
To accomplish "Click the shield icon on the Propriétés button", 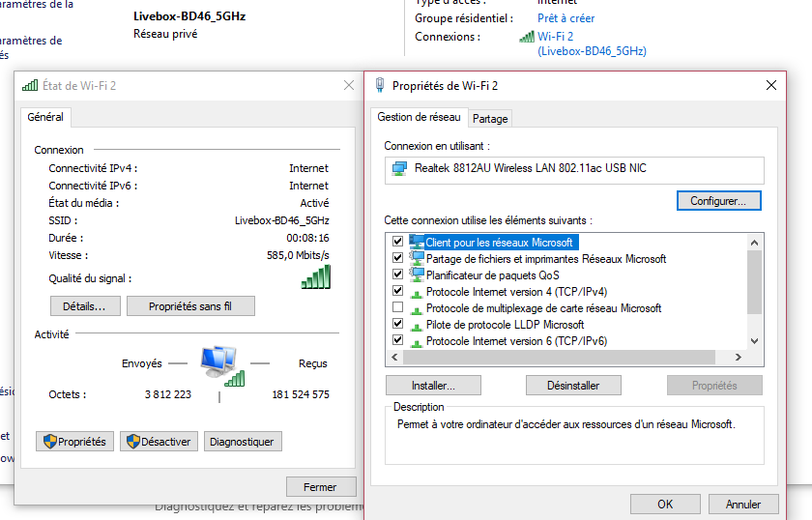I will coord(49,442).
